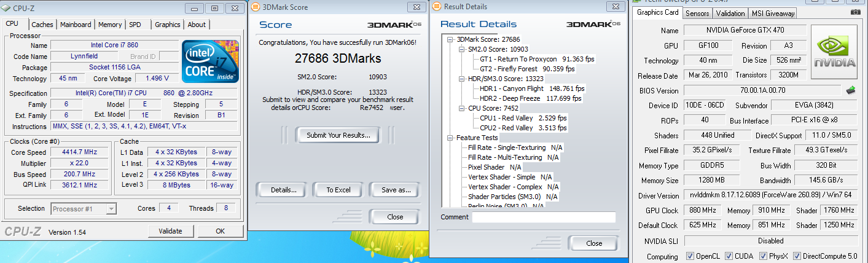Screen dimensions: 868x263
Task: Click the Submit Your Results button
Action: point(338,135)
